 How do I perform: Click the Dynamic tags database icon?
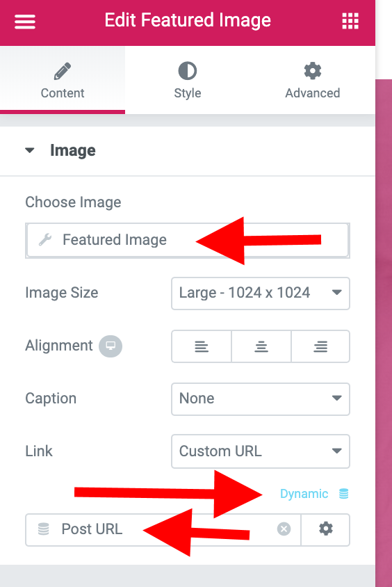[x=344, y=493]
